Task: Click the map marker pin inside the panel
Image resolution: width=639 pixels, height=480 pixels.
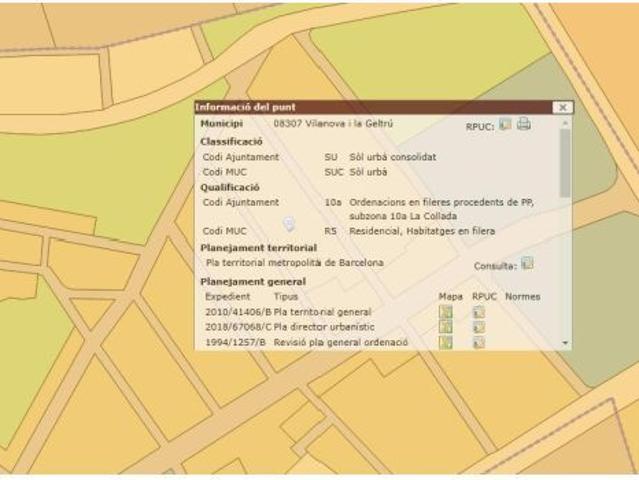Action: point(288,223)
